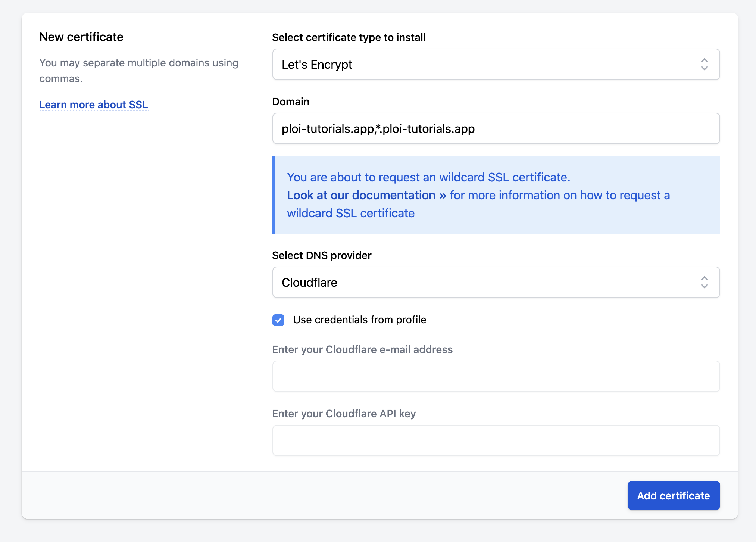Click the 'Use credentials from profile' label text
Image resolution: width=756 pixels, height=542 pixels.
coord(360,320)
